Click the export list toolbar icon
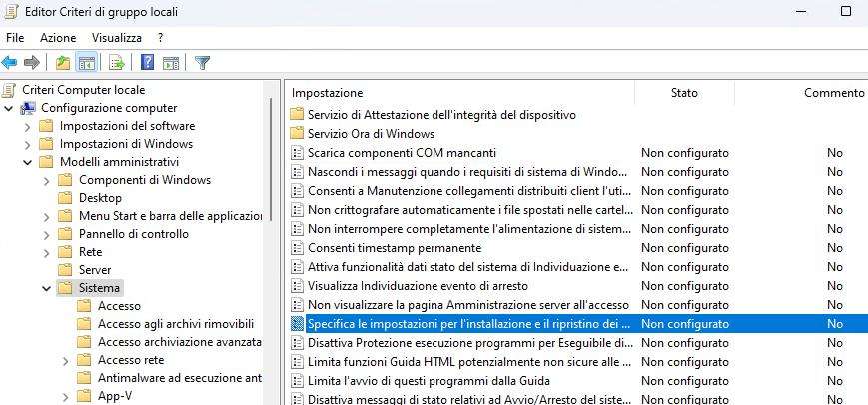 click(x=116, y=62)
